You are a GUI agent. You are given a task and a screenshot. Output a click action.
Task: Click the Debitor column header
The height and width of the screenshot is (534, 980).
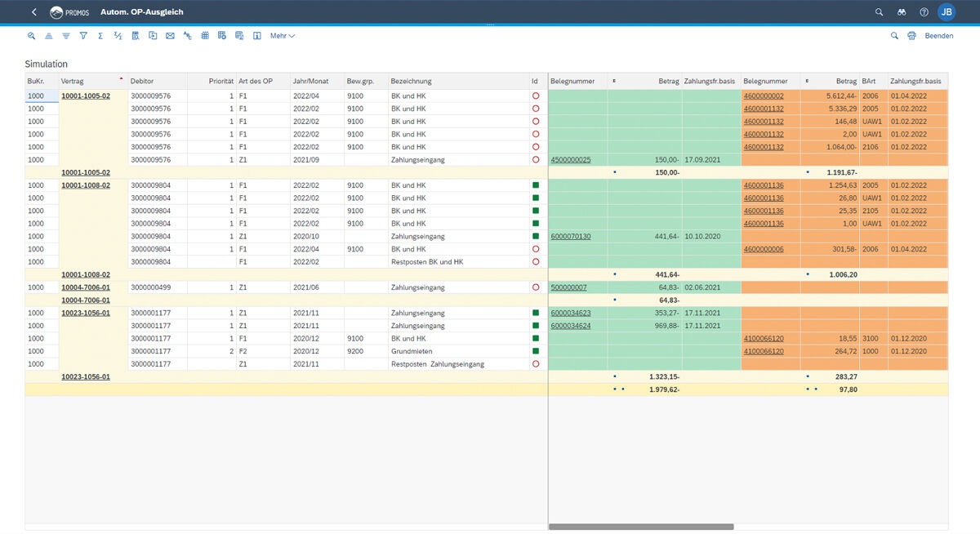pos(142,82)
